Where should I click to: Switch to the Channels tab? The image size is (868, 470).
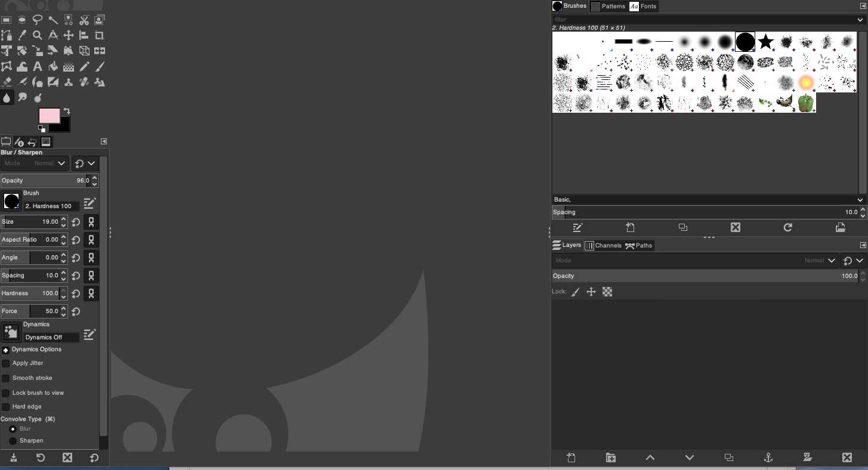[x=603, y=245]
